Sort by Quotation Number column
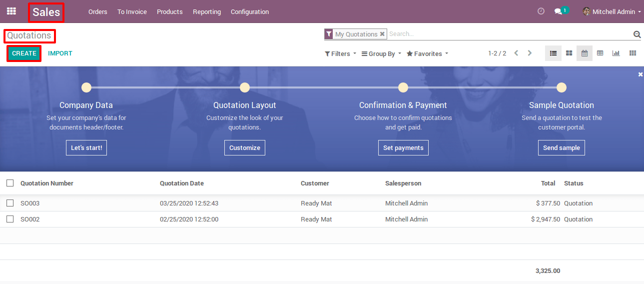The image size is (644, 284). 47,183
